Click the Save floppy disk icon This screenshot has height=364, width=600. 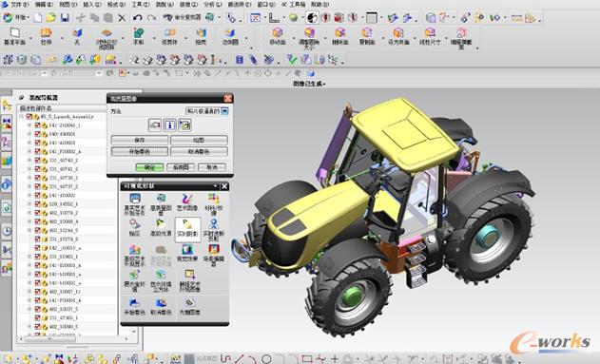(65, 18)
